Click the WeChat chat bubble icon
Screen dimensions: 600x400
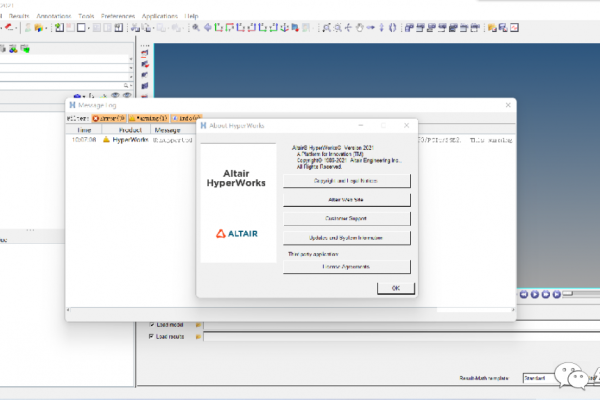tap(572, 378)
